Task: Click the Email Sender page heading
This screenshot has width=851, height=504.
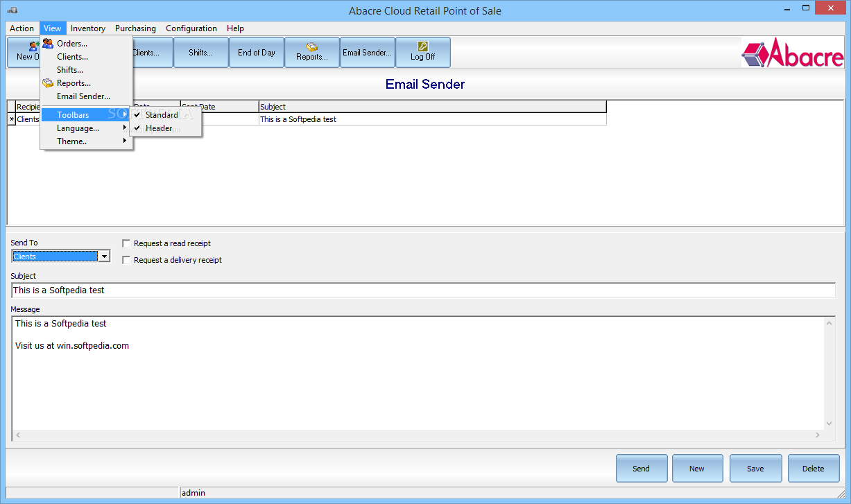Action: (x=425, y=84)
